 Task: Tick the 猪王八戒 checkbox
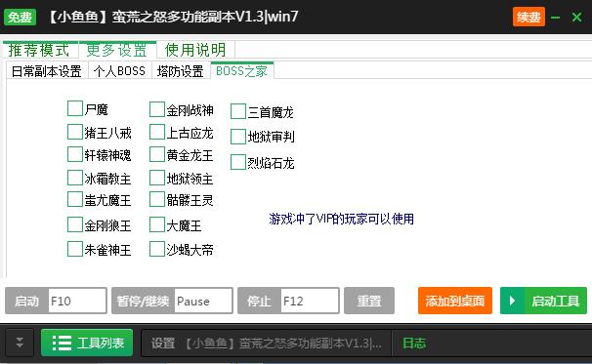click(x=75, y=132)
